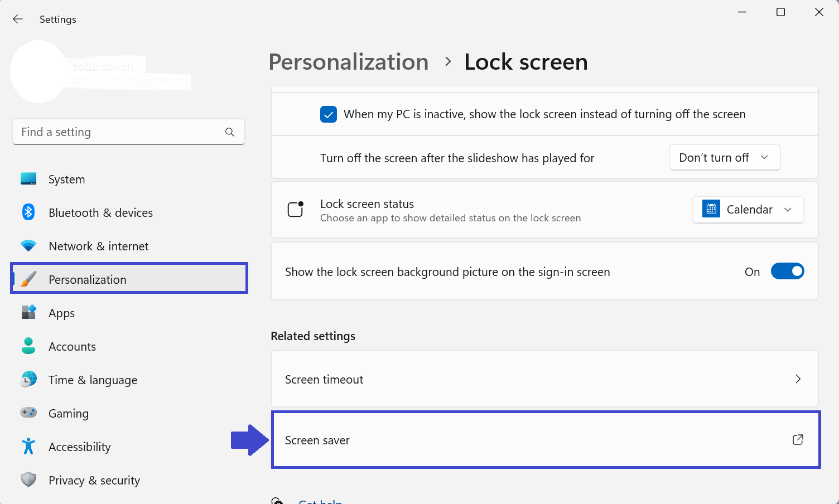Click the Privacy & security shield icon

tap(28, 480)
